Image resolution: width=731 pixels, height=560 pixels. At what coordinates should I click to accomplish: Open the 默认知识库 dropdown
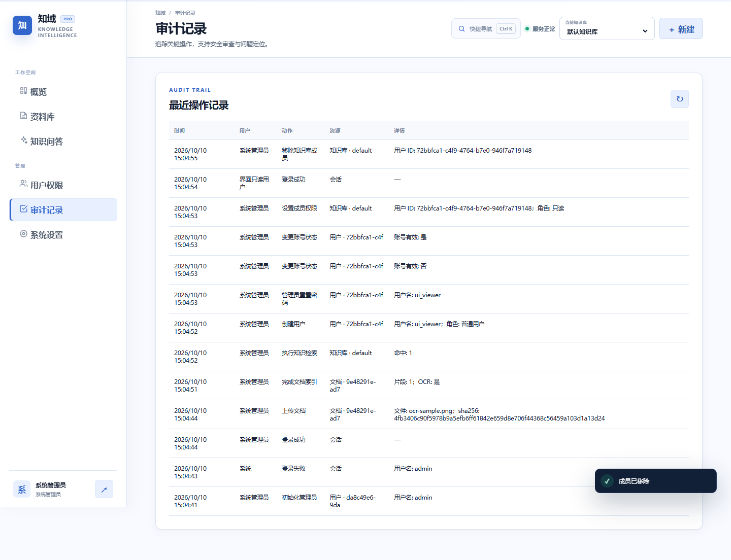[607, 28]
